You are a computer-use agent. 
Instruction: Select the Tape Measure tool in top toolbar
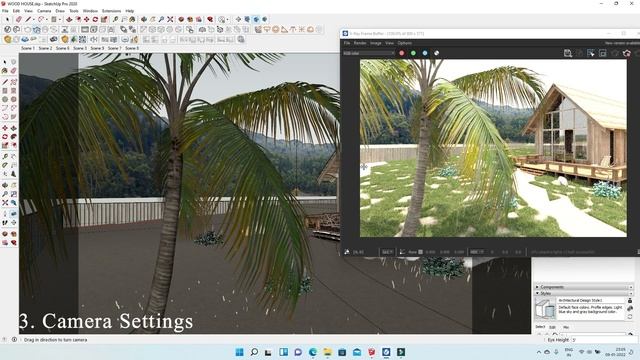click(115, 19)
